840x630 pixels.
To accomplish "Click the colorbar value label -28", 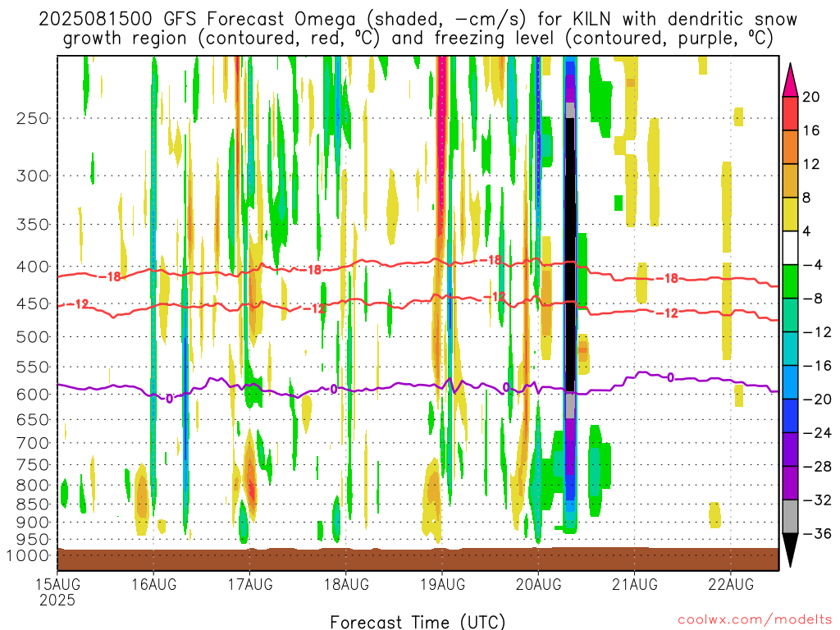I will [x=818, y=467].
